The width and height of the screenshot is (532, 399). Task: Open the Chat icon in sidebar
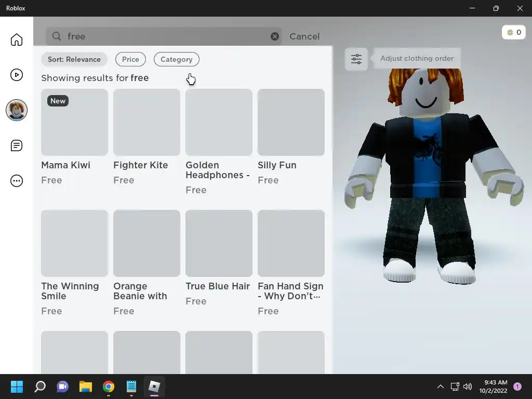tap(16, 145)
